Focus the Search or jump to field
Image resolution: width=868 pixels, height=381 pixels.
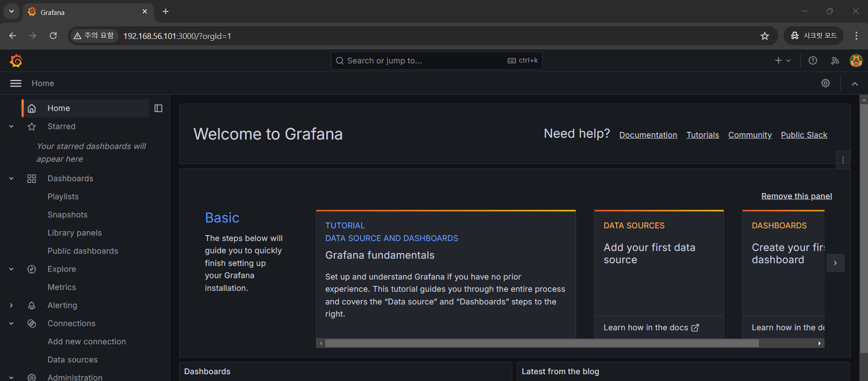click(x=436, y=61)
